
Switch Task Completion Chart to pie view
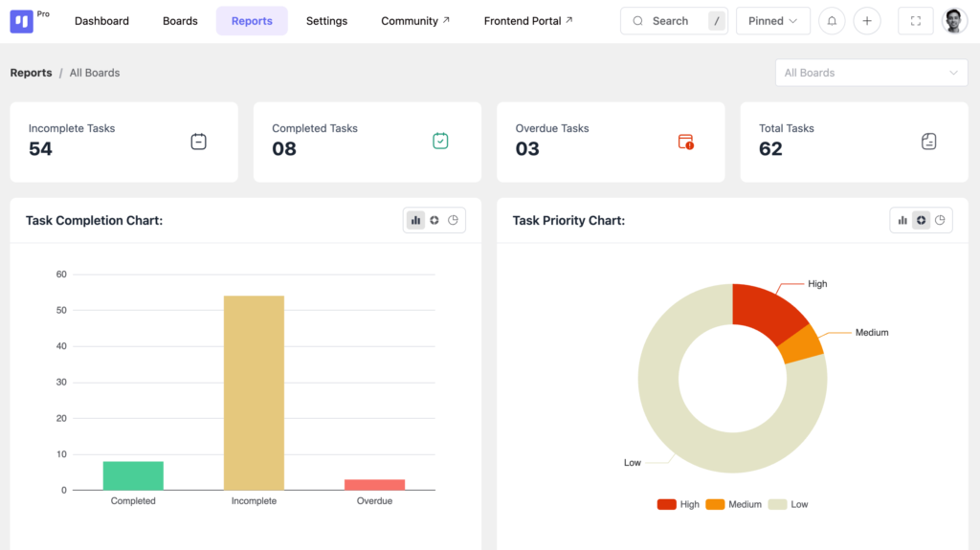click(x=453, y=220)
